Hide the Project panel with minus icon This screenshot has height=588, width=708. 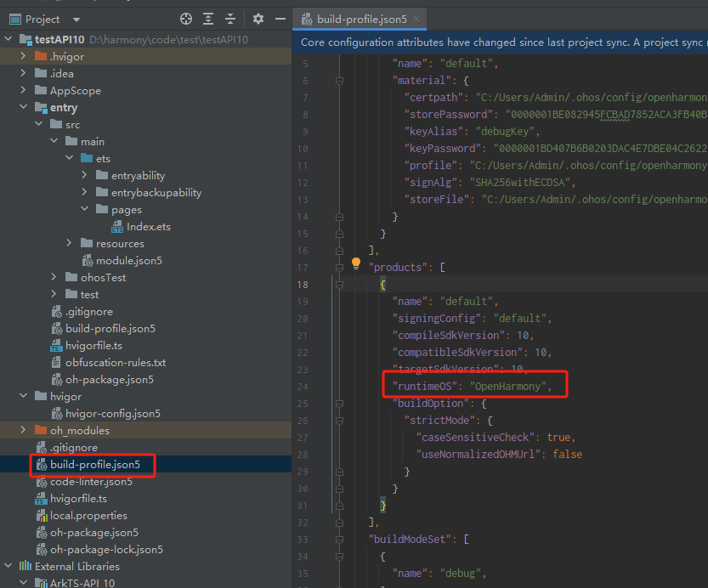click(280, 19)
